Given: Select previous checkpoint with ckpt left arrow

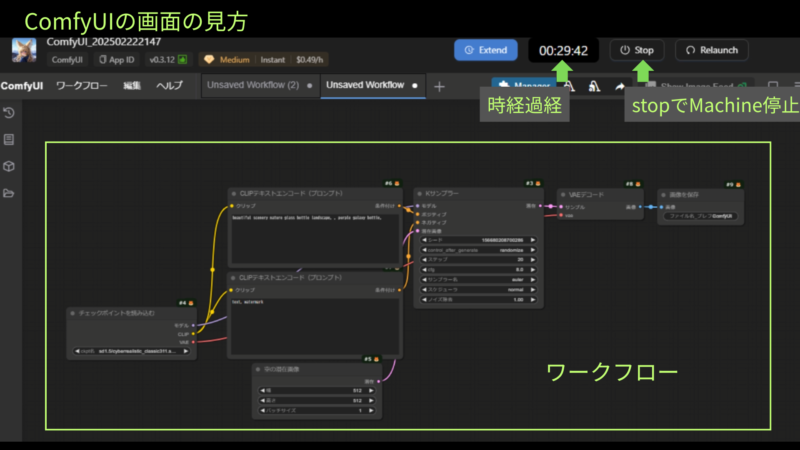Looking at the screenshot, I should pos(77,351).
